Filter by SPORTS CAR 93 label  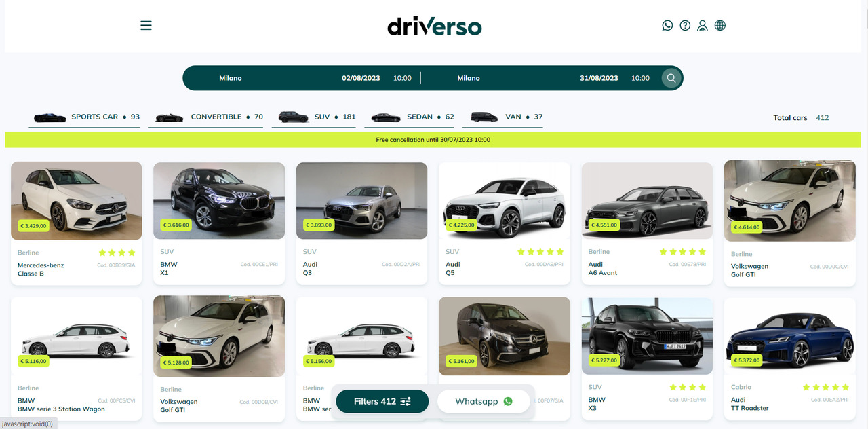tap(105, 117)
